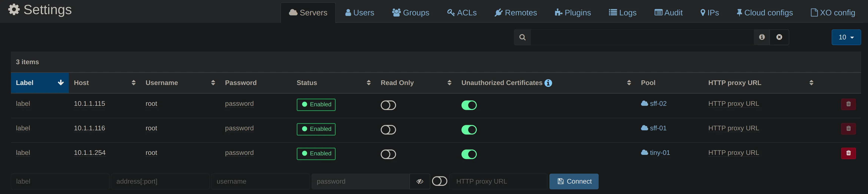Edit host 10.1.1.116
The width and height of the screenshot is (868, 194).
click(x=89, y=128)
